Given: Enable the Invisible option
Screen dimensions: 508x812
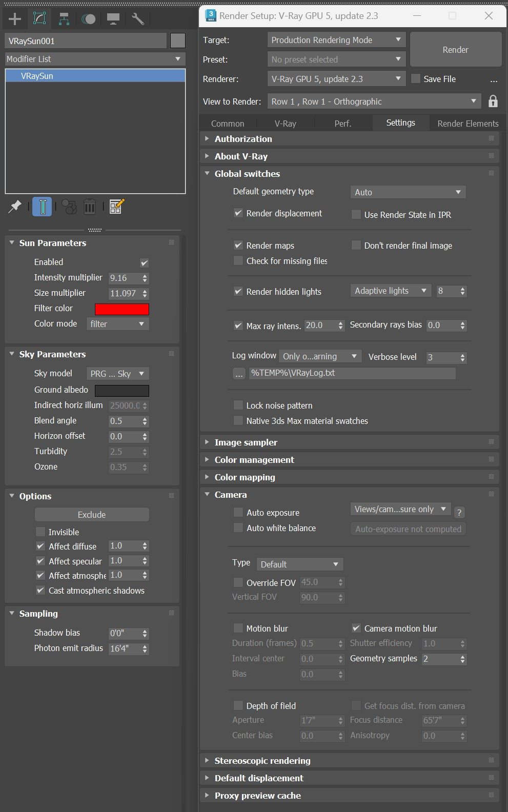Looking at the screenshot, I should tap(40, 532).
